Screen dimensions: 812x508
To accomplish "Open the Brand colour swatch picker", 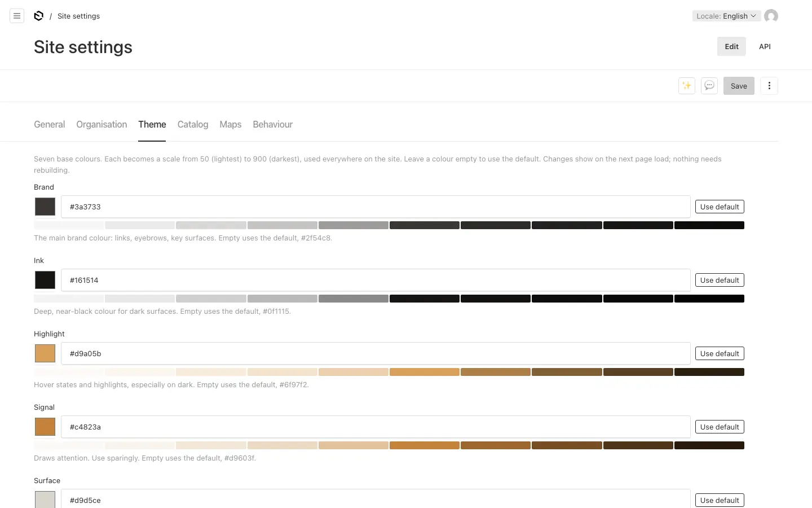I will tap(45, 207).
